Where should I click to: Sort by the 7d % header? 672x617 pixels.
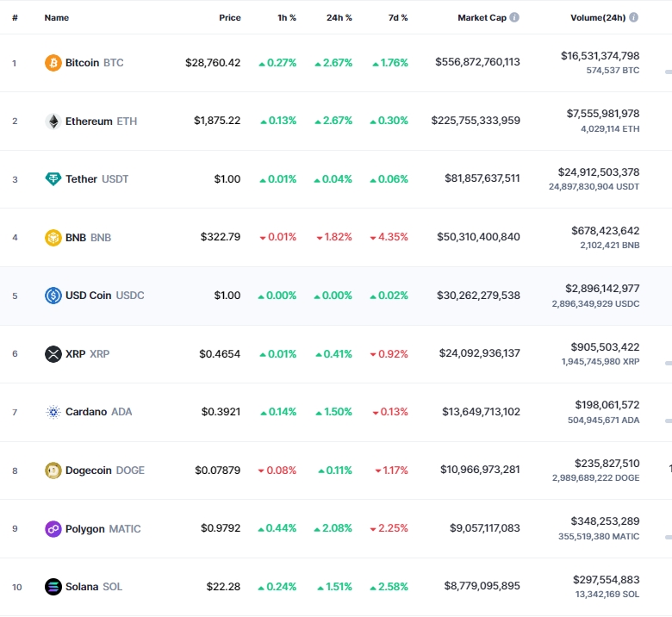click(x=397, y=17)
